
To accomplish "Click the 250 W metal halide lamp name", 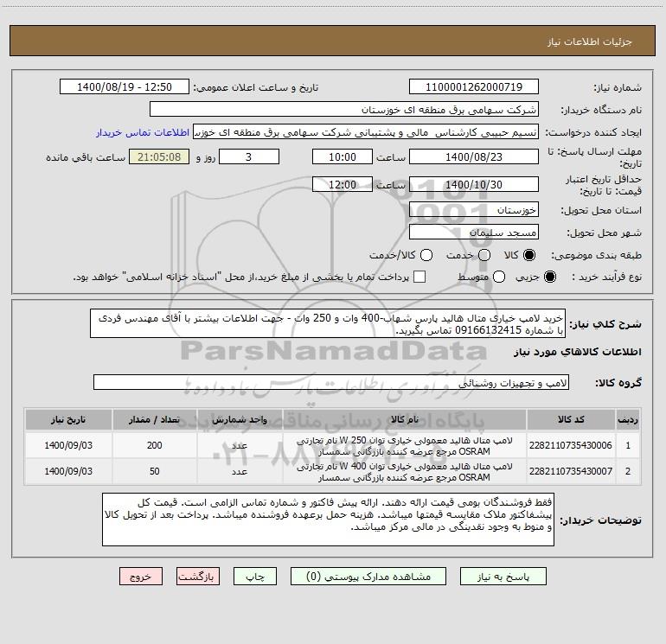I will click(404, 445).
